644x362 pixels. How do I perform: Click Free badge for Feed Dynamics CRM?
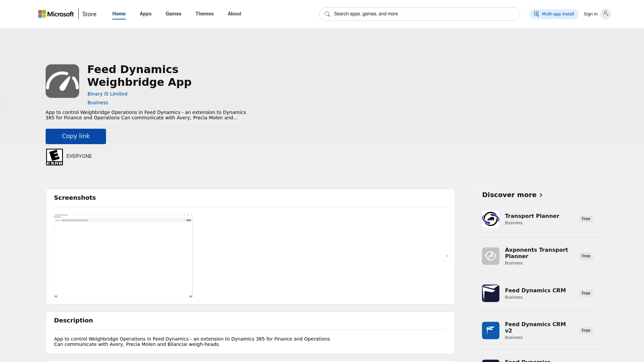click(x=586, y=293)
